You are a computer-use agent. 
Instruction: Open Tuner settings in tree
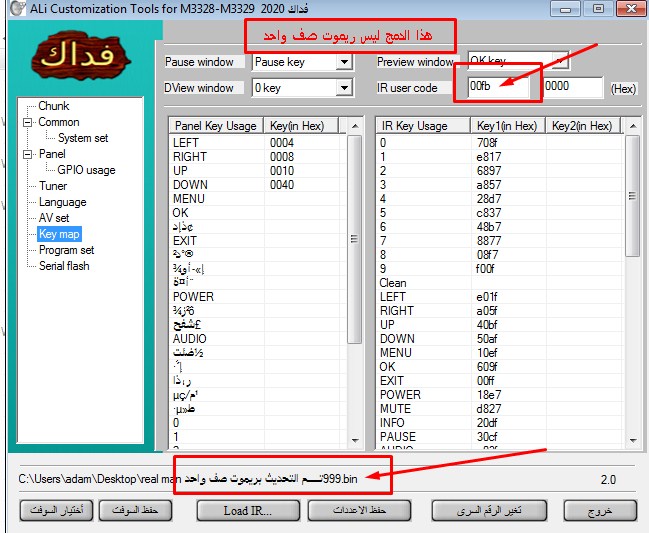53,186
